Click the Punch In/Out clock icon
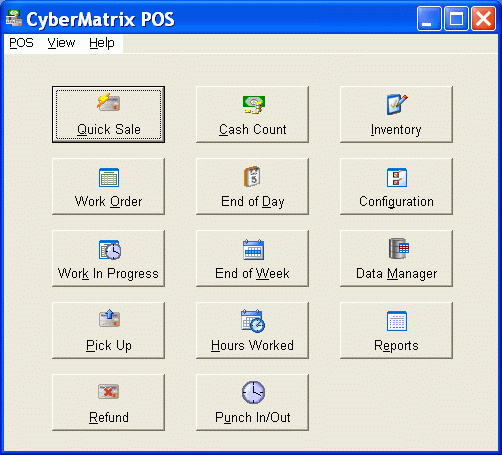Viewport: 502px width, 455px height. [x=253, y=392]
